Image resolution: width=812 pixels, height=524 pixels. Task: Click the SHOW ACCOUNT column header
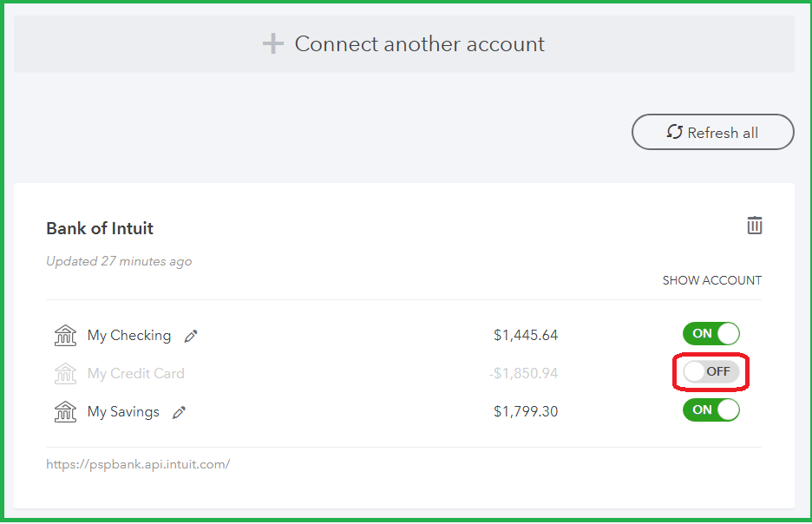tap(712, 280)
